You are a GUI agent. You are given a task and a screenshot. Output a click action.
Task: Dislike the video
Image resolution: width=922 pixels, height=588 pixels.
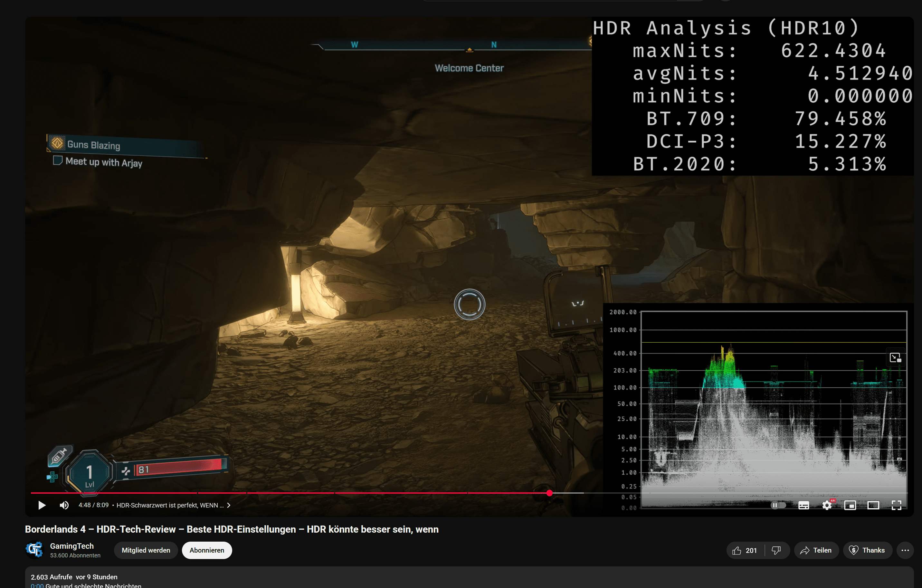point(776,550)
